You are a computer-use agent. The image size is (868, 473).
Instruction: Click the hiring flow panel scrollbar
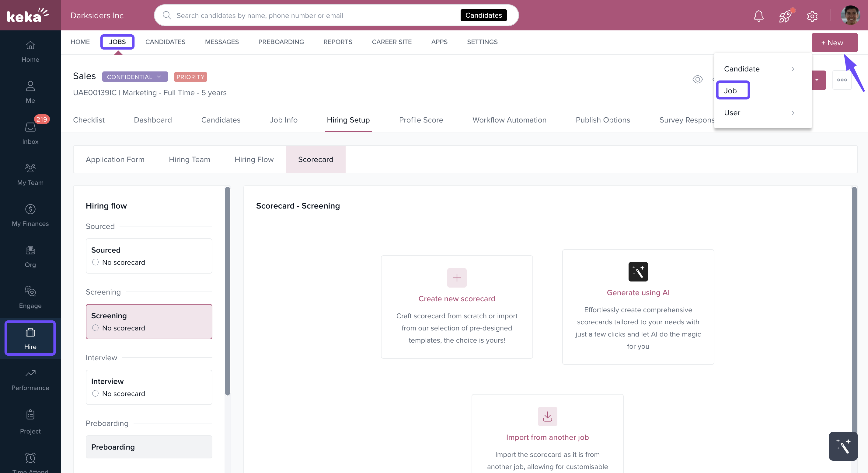click(228, 291)
